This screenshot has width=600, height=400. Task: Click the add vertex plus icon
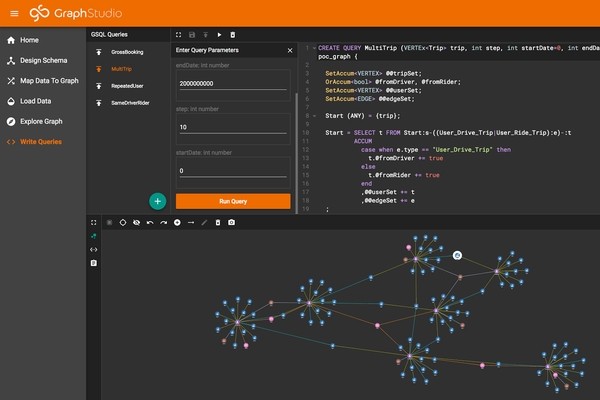(177, 222)
